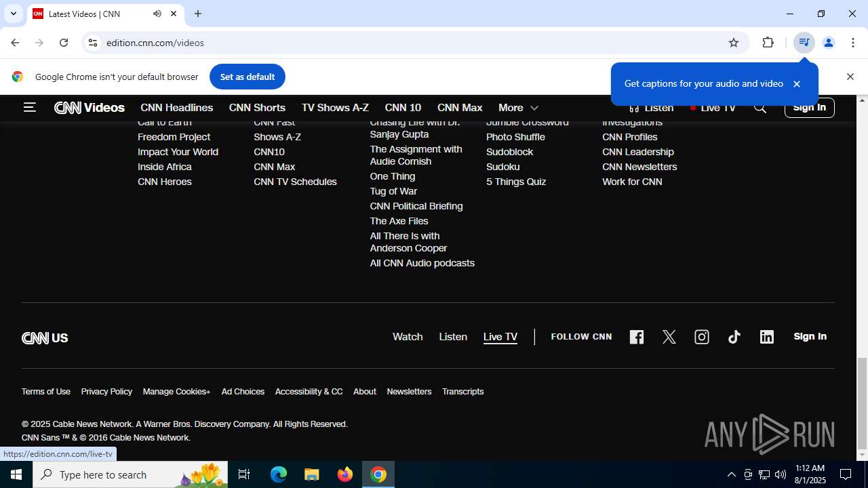Open footer Live TV link
This screenshot has width=868, height=488.
click(500, 337)
